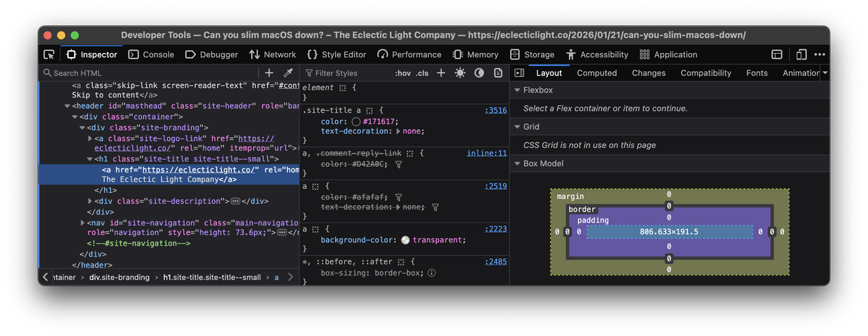Open stylesheet source link :2519
The width and height of the screenshot is (868, 336).
[495, 186]
